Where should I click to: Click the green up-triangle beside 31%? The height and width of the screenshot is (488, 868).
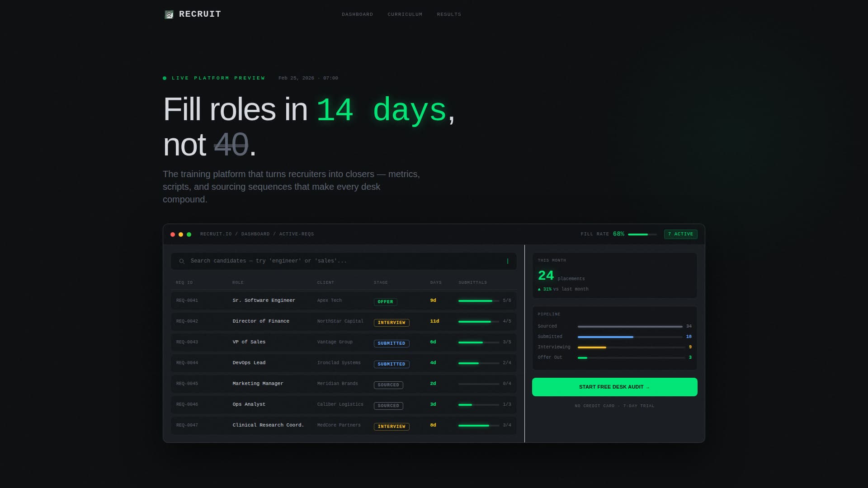(x=539, y=289)
